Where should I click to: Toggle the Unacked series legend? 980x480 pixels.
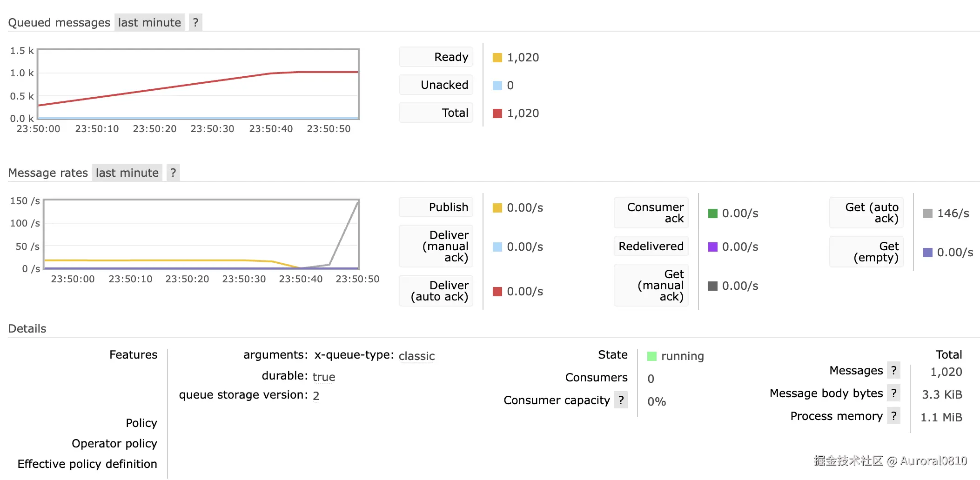click(436, 85)
